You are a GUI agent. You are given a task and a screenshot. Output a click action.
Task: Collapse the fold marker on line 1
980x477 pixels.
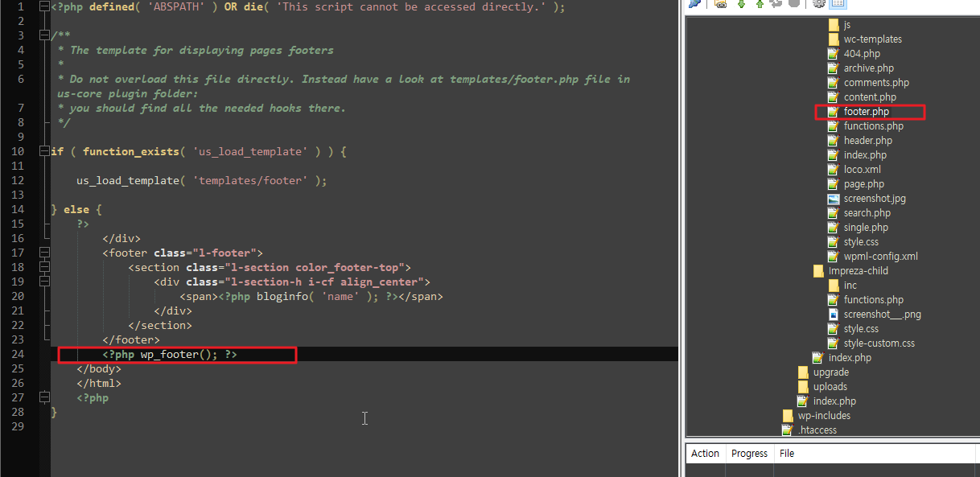click(x=43, y=6)
